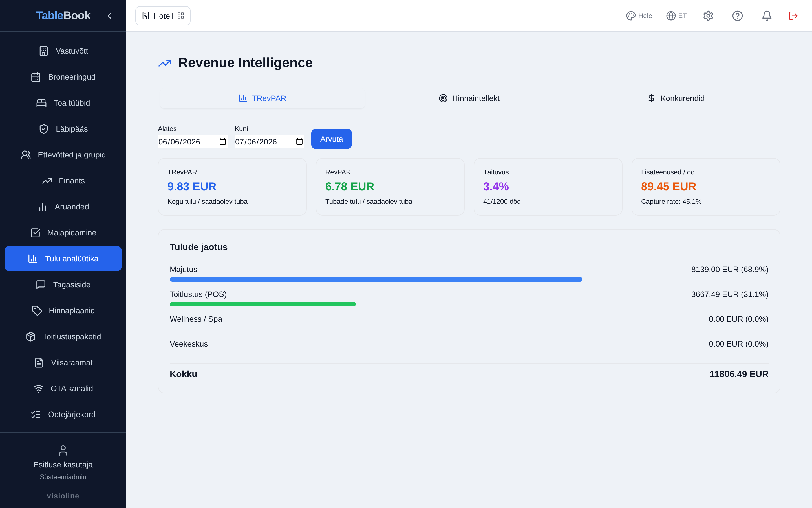Click the Tagasiside speech bubble icon
The image size is (812, 508).
tap(41, 284)
